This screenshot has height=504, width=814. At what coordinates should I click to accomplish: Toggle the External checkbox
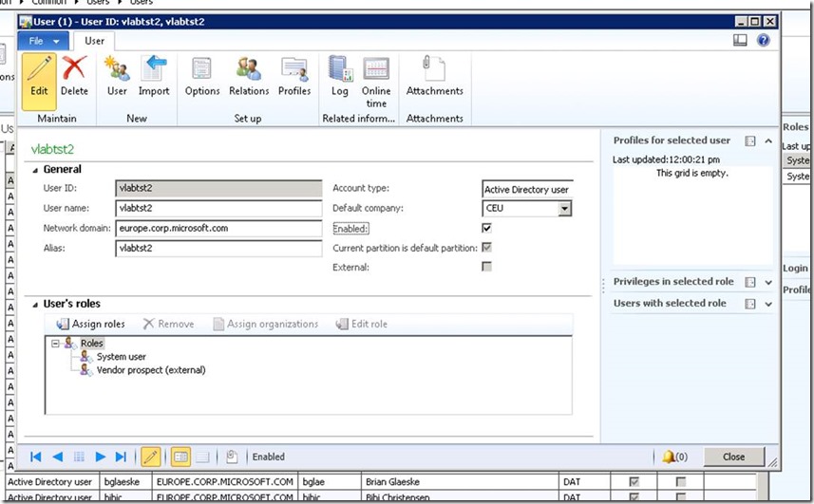point(487,268)
